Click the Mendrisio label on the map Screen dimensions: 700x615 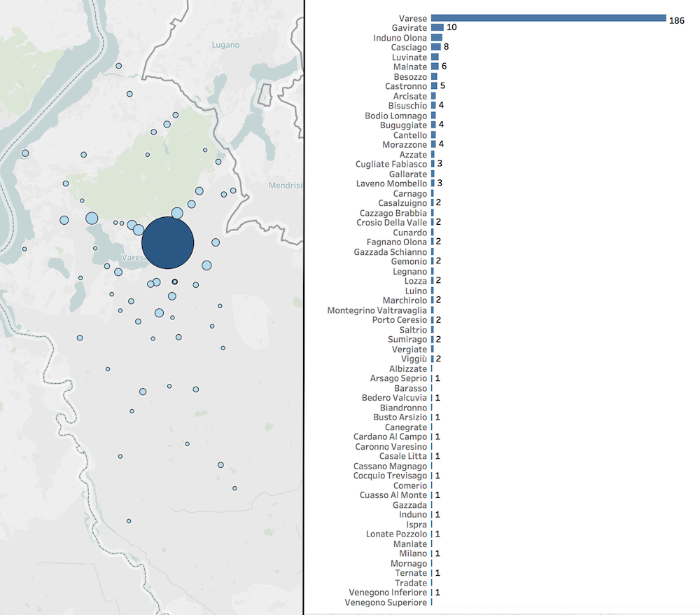pyautogui.click(x=286, y=186)
